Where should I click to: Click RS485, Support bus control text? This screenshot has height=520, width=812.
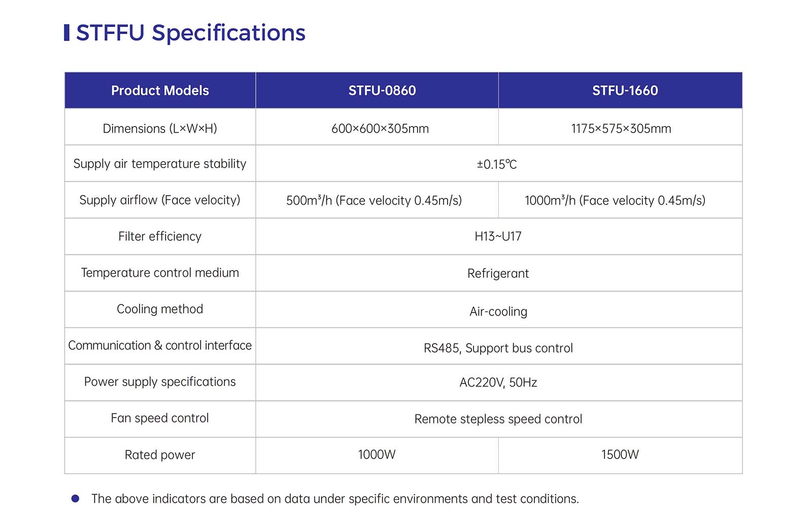(498, 348)
